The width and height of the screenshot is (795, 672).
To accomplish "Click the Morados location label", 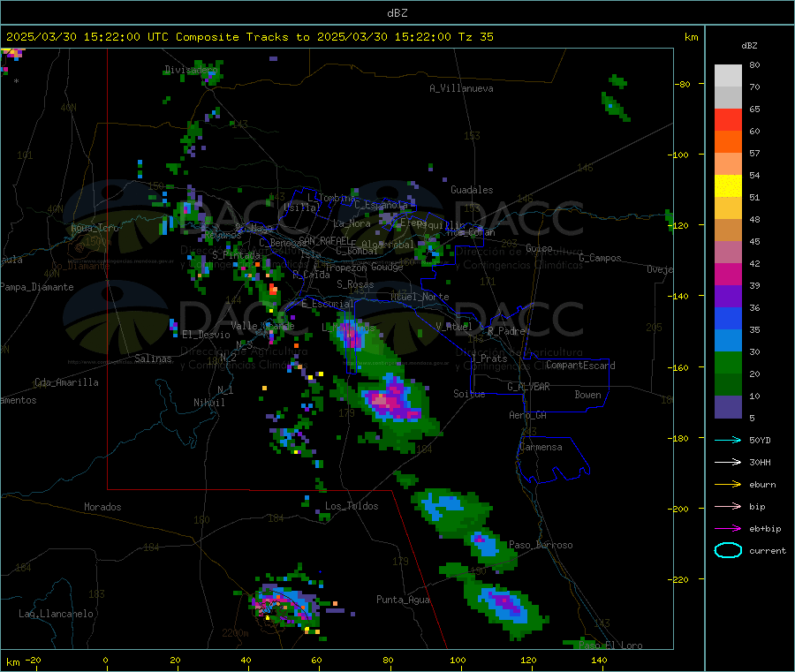I will (102, 507).
